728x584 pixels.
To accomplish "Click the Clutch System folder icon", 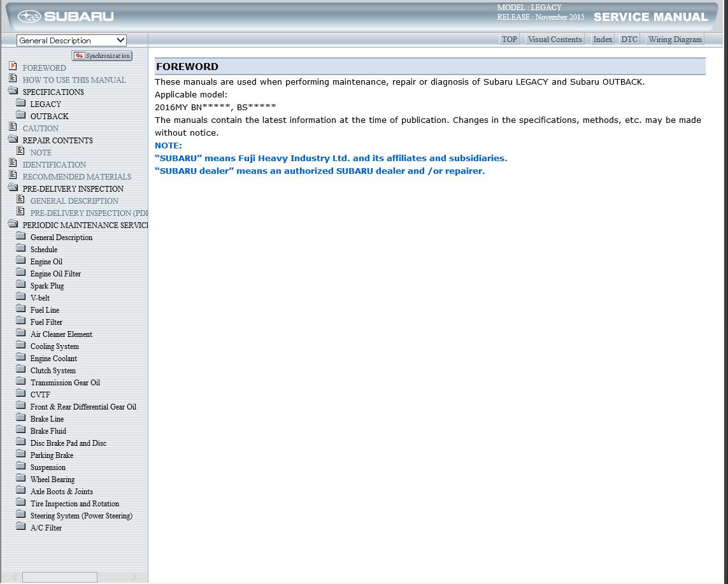I will [21, 368].
